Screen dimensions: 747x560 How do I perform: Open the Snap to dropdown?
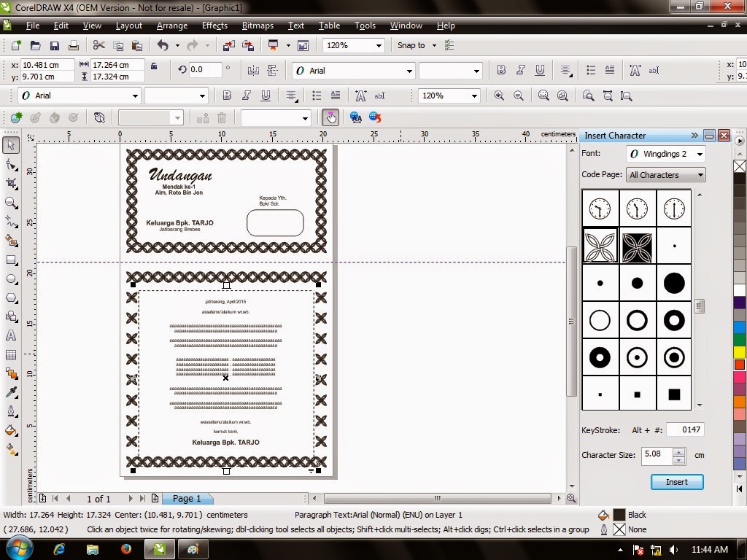tap(434, 45)
